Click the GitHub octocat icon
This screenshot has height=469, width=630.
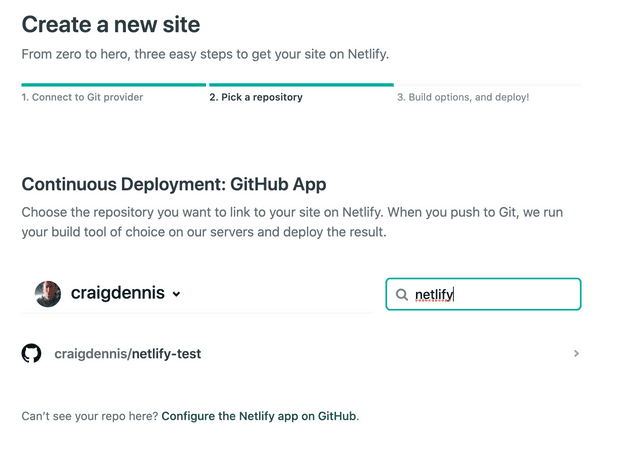tap(31, 353)
